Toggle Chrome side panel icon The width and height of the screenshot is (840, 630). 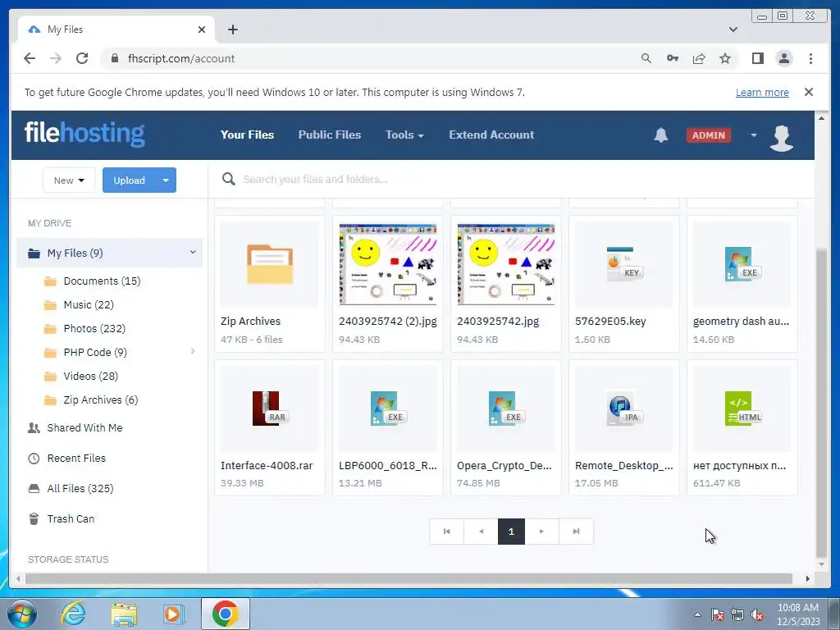tap(757, 58)
